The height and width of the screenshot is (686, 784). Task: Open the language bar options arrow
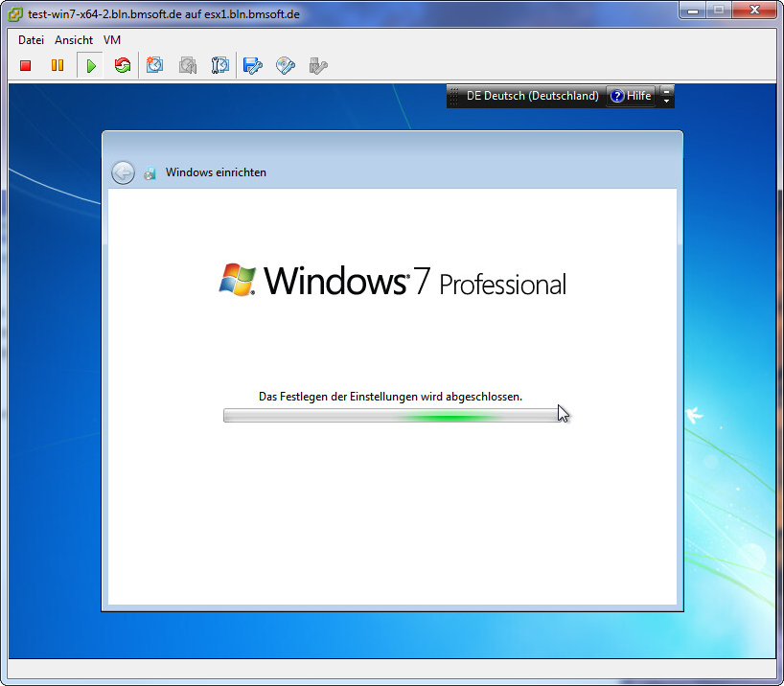pyautogui.click(x=666, y=101)
